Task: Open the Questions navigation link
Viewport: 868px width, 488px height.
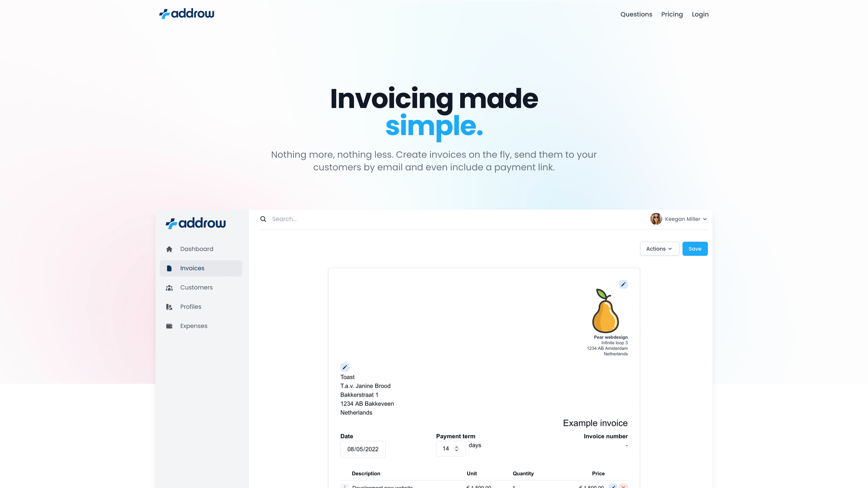Action: pos(636,14)
